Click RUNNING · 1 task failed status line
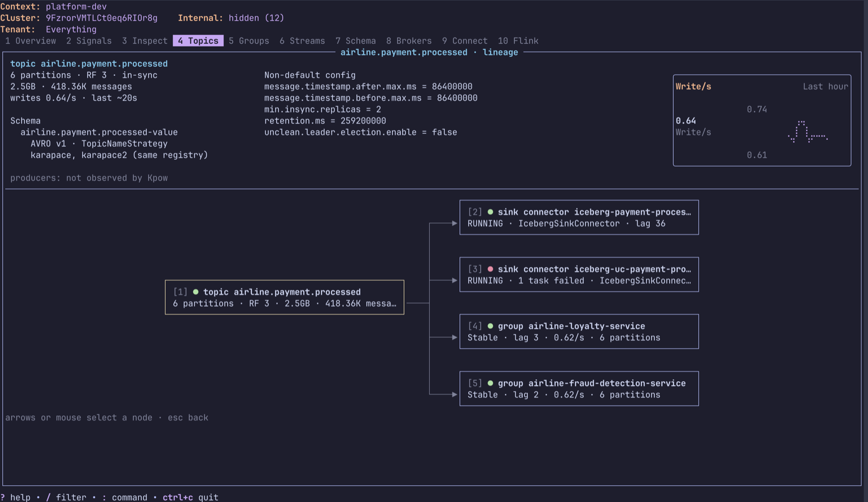This screenshot has width=868, height=502. pos(579,280)
